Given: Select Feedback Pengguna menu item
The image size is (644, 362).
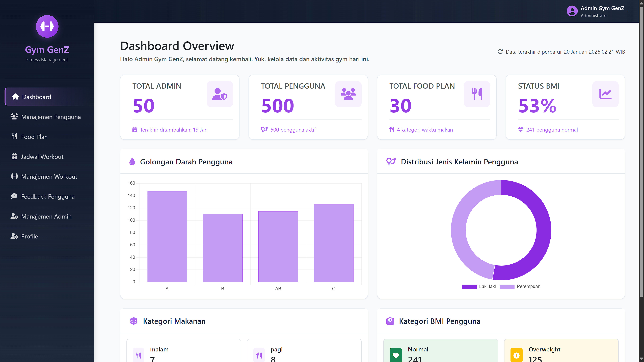Looking at the screenshot, I should tap(48, 196).
